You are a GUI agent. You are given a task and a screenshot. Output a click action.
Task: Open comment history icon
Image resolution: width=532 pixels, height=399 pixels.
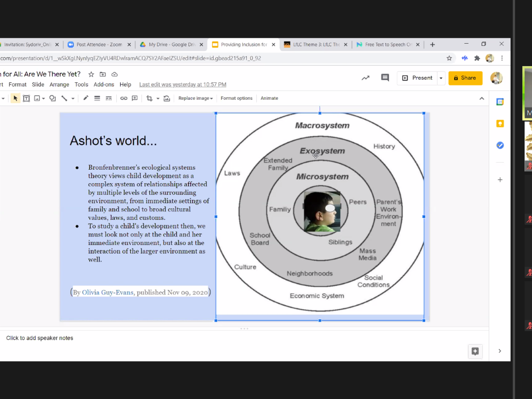(385, 78)
